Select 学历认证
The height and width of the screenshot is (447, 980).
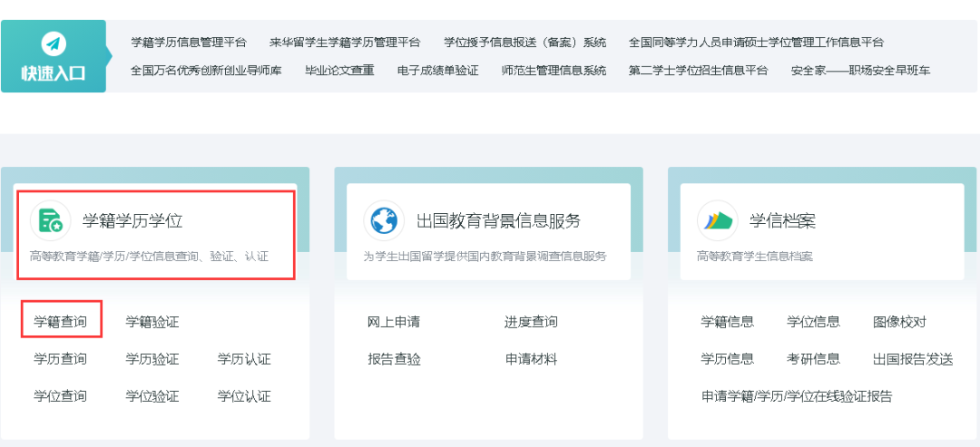[x=244, y=359]
